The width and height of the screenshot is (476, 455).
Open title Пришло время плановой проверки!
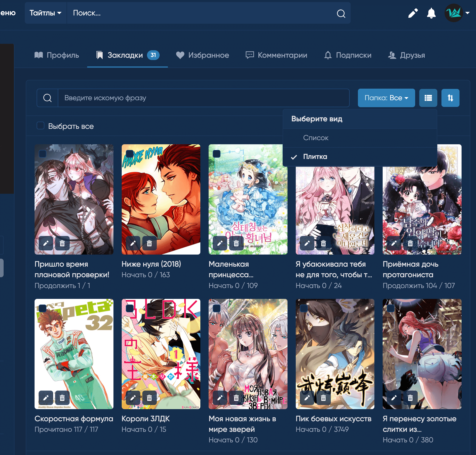click(x=72, y=269)
